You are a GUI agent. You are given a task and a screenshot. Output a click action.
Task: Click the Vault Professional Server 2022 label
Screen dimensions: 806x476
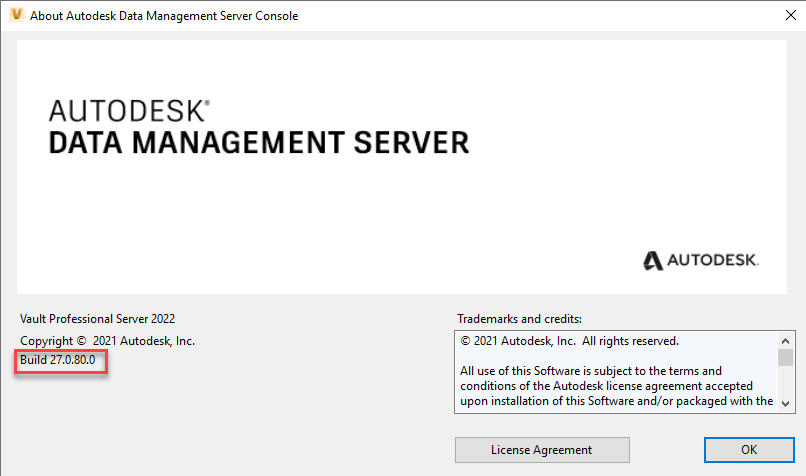[98, 319]
